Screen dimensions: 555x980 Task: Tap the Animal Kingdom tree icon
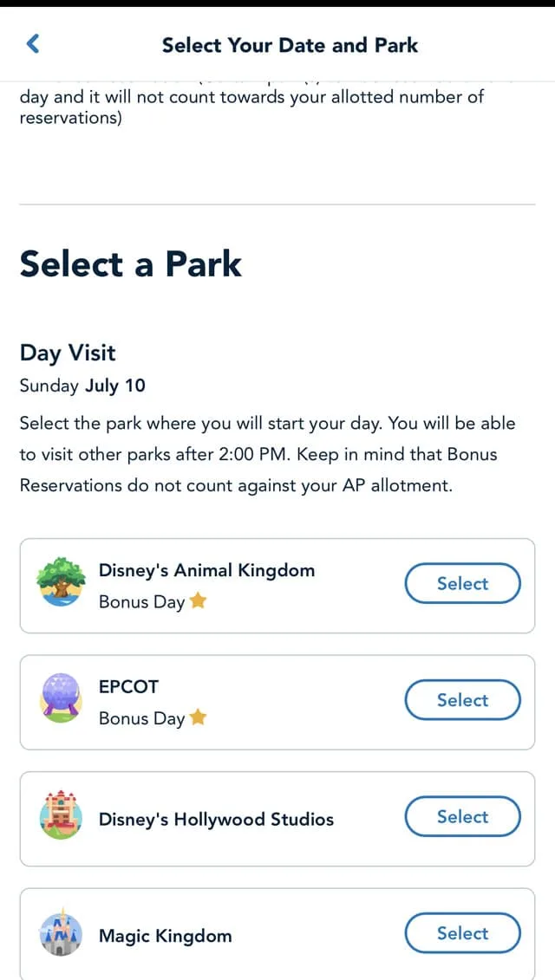(x=60, y=581)
